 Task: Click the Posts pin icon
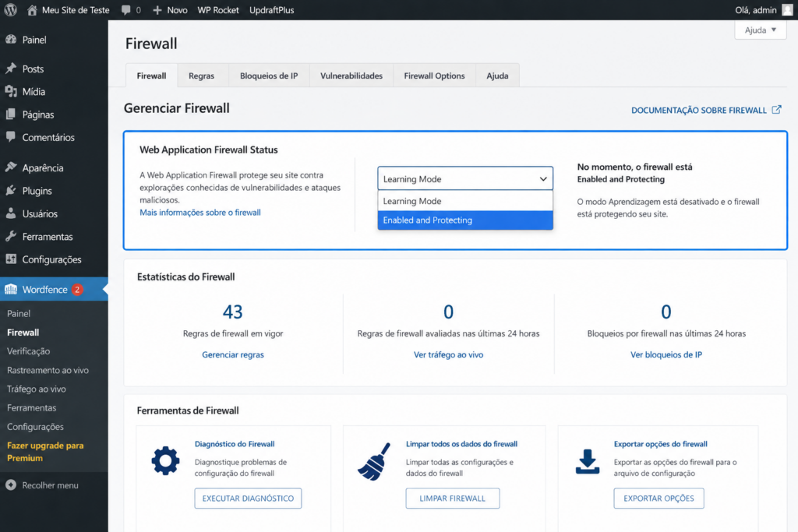[11, 69]
